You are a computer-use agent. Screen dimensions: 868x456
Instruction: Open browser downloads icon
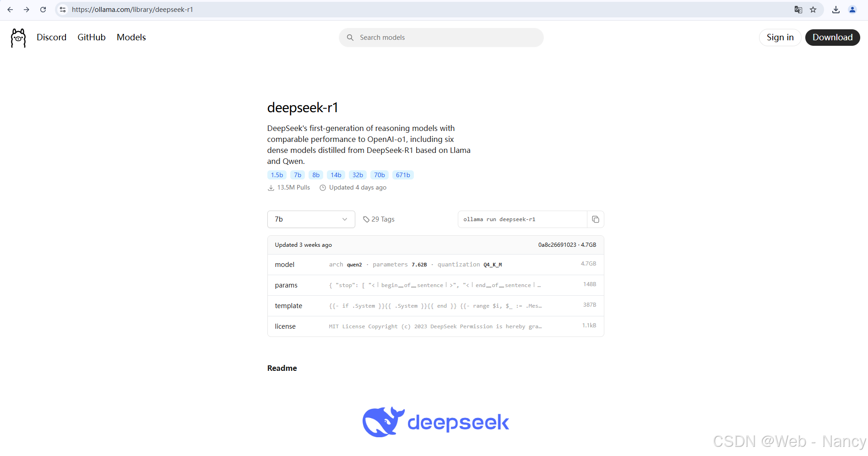[836, 10]
